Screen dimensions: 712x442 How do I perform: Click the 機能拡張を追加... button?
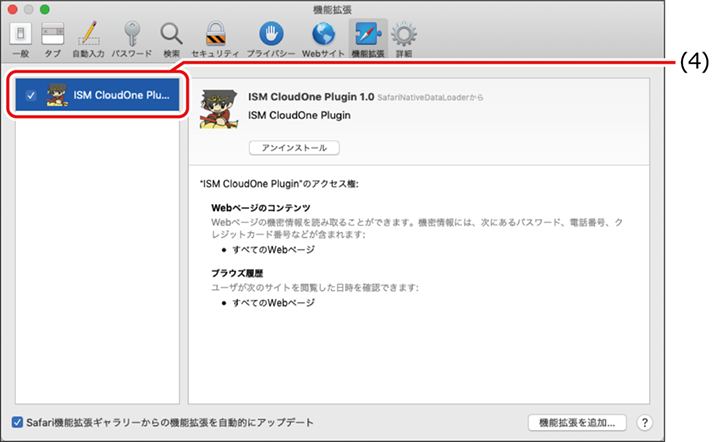click(577, 422)
